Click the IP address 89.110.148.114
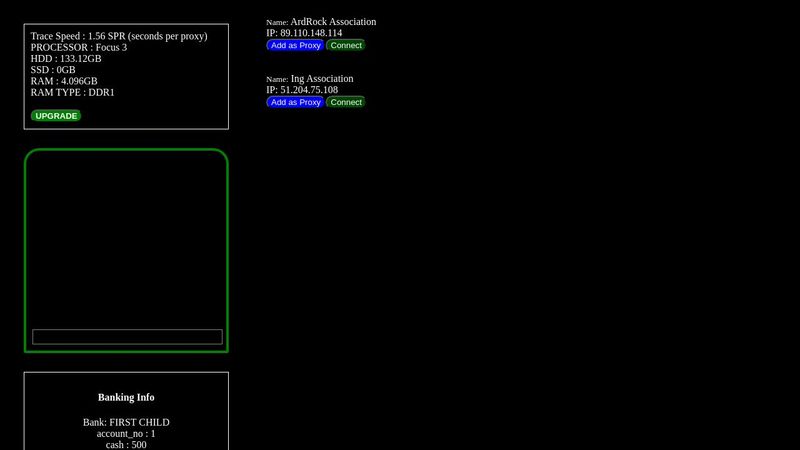Screen dimensions: 800x450 click(311, 33)
